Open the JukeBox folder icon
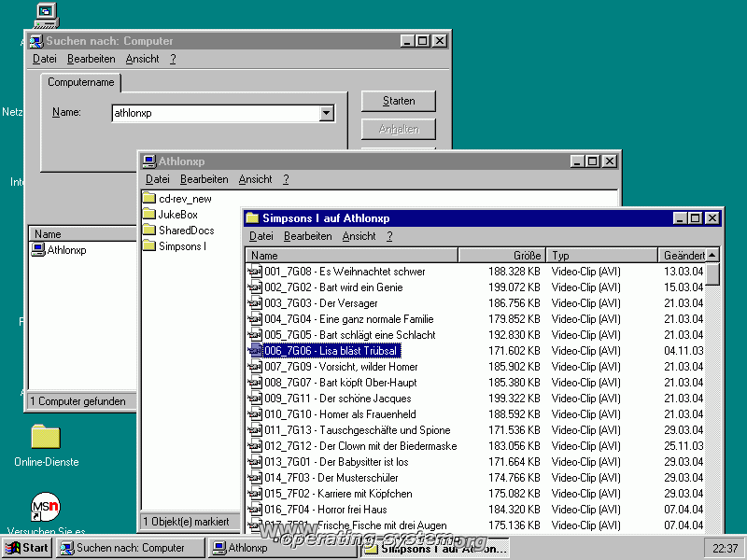Viewport: 747px width, 560px height. coord(149,214)
